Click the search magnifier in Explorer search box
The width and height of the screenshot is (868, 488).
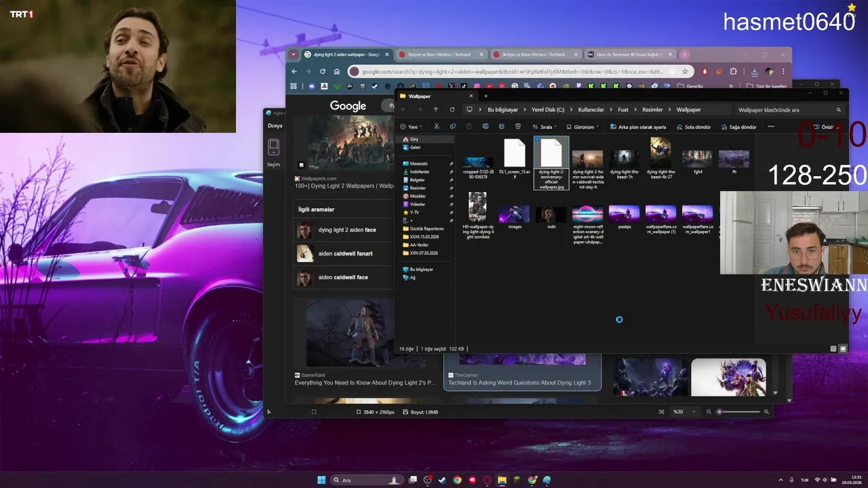coord(838,110)
